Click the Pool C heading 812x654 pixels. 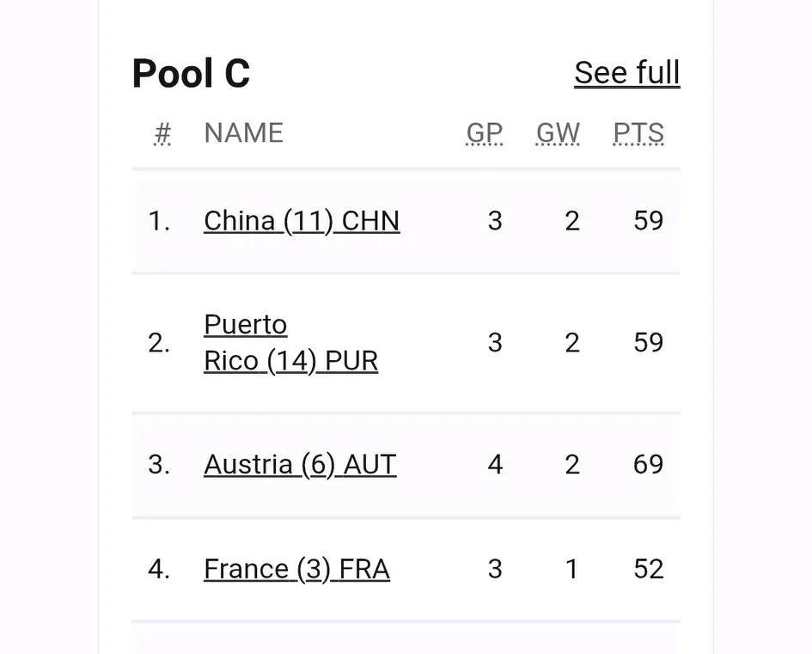click(191, 73)
